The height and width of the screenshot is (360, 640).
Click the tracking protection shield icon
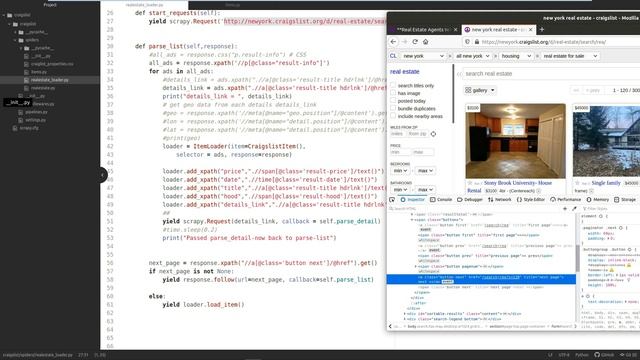468,42
